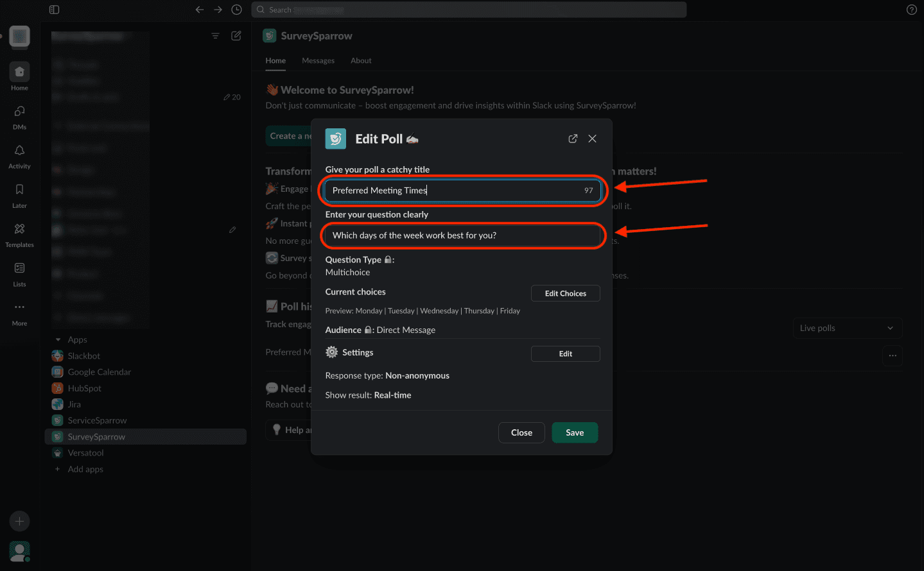Screen dimensions: 924x571
Task: Open the history clock icon
Action: coord(236,10)
